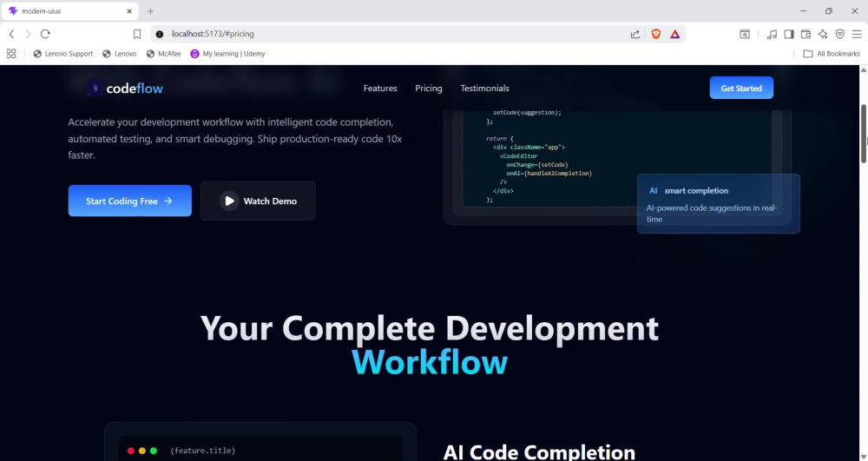Go forward to the next page
This screenshot has height=461, width=868.
(x=29, y=34)
